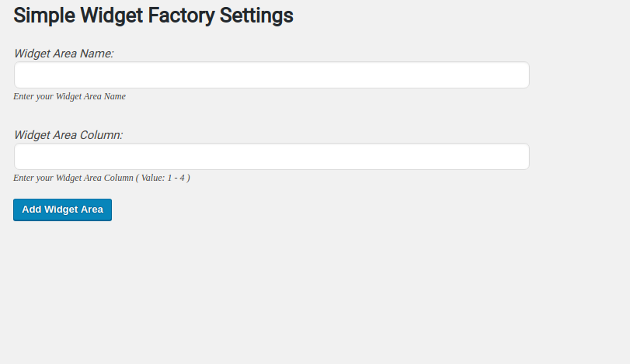Select the first input field on the form
Image resolution: width=630 pixels, height=364 pixels.
tap(272, 75)
